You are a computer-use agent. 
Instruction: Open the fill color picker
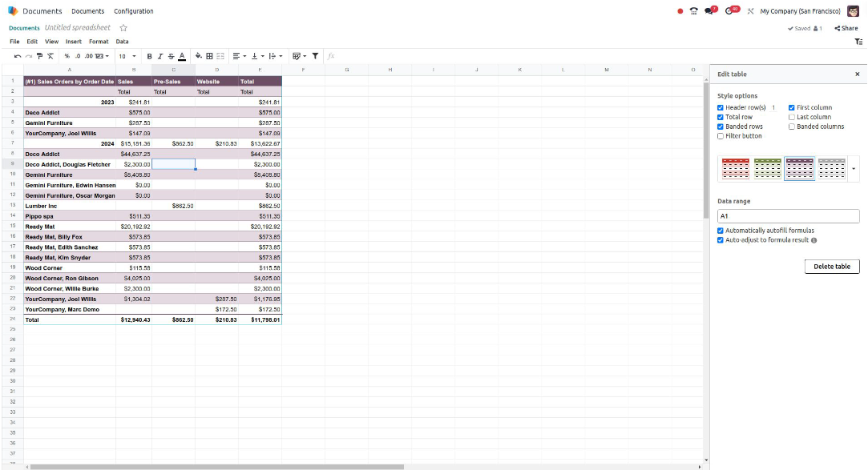tap(198, 56)
